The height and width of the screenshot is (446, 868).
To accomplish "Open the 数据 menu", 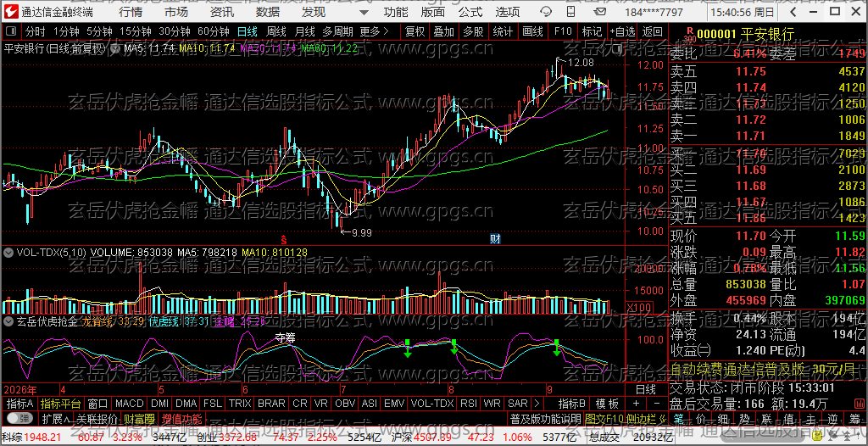I will [x=268, y=12].
